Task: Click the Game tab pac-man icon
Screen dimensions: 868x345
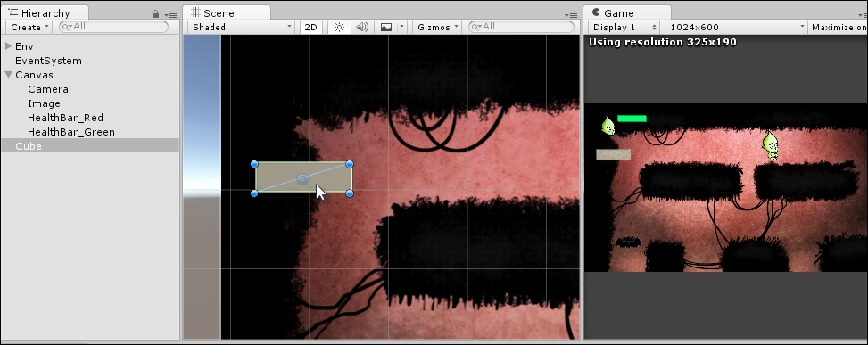Action: pos(596,12)
